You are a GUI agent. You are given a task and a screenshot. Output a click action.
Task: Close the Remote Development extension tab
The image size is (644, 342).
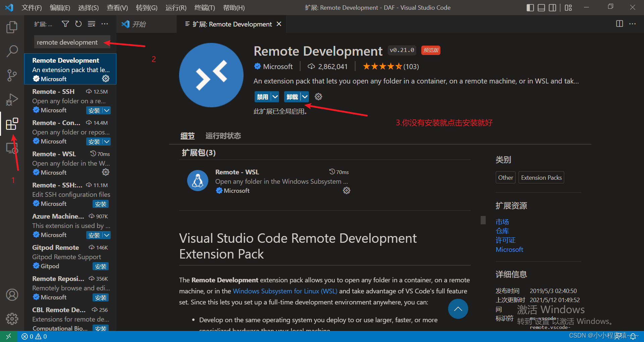coord(279,24)
